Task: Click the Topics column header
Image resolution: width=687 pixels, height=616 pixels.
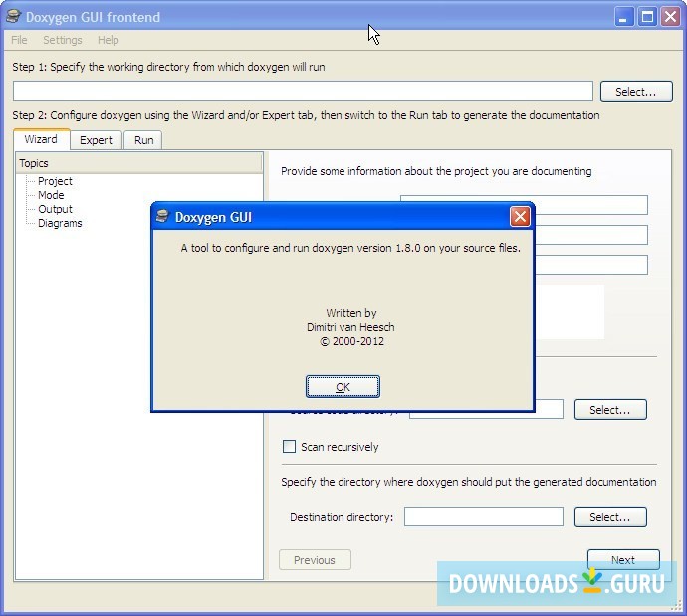Action: click(x=139, y=163)
